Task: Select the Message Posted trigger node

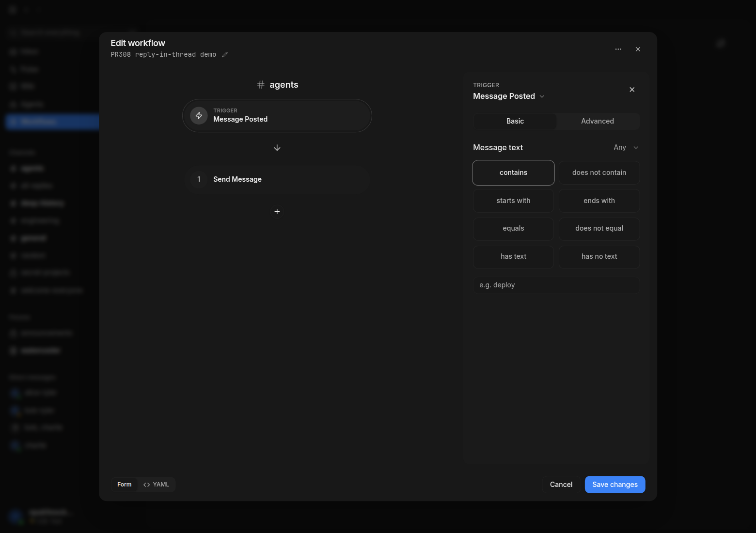Action: [277, 116]
